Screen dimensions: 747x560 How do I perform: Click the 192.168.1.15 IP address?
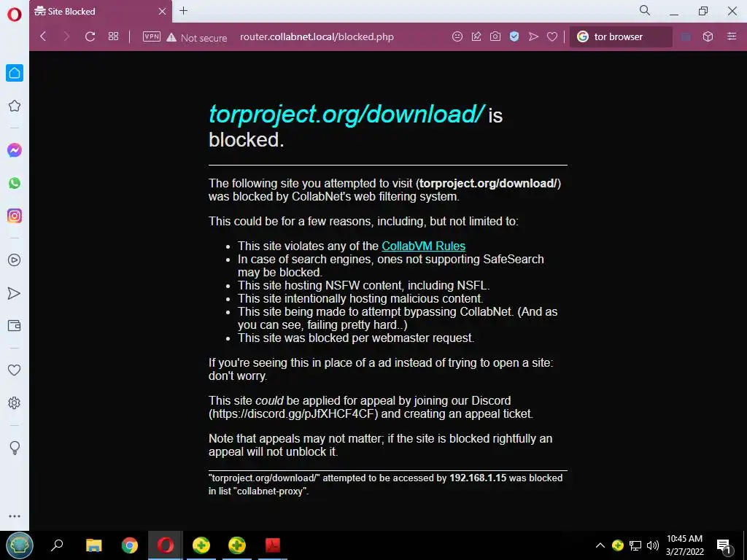478,478
